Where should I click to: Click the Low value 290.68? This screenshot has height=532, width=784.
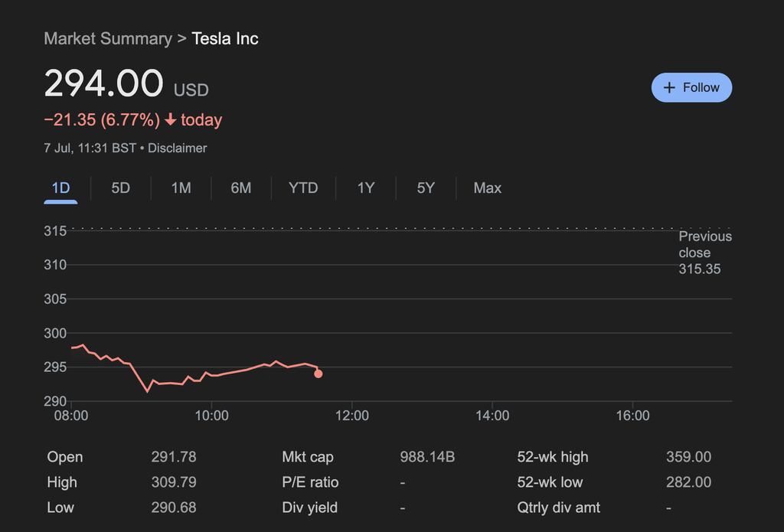(x=174, y=508)
